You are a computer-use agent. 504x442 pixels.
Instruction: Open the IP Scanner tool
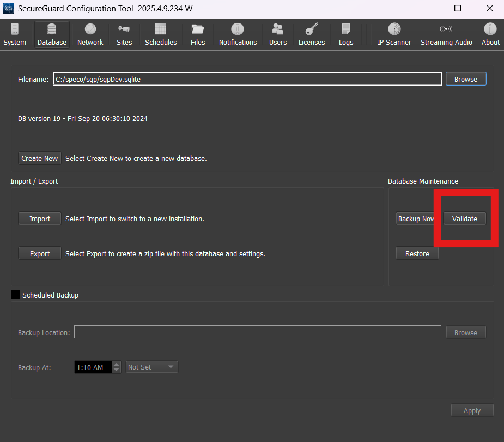point(394,34)
